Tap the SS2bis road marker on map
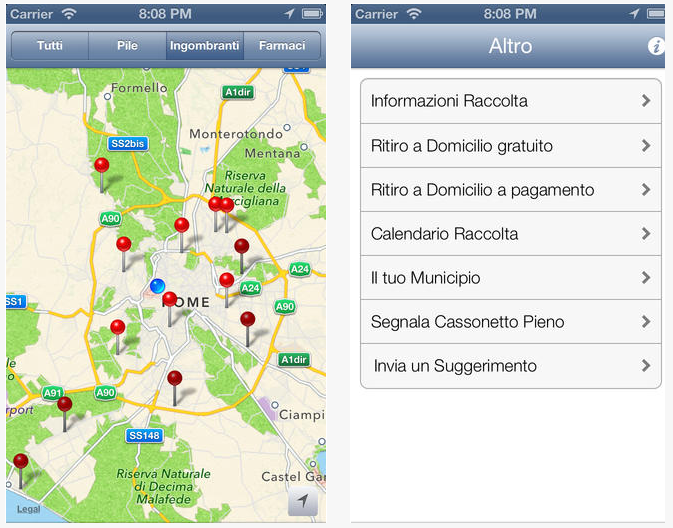This screenshot has height=528, width=673. [127, 143]
